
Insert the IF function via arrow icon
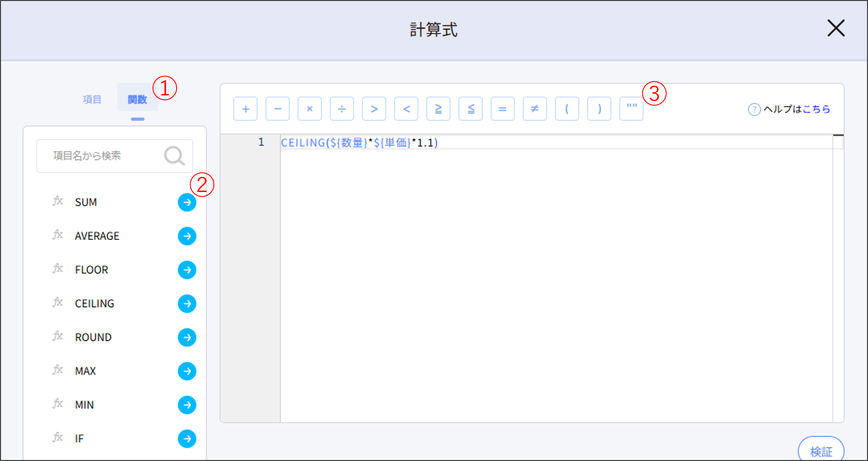click(x=187, y=439)
